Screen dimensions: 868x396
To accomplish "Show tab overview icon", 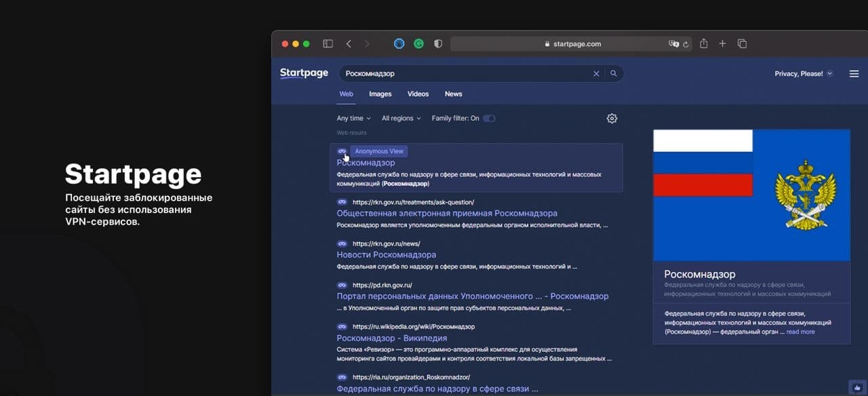I will click(x=742, y=43).
